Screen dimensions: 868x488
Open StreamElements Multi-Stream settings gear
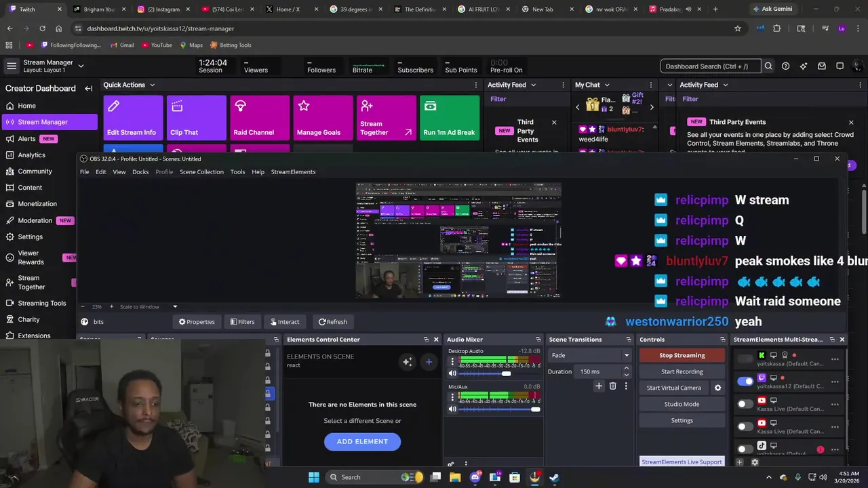[755, 462]
